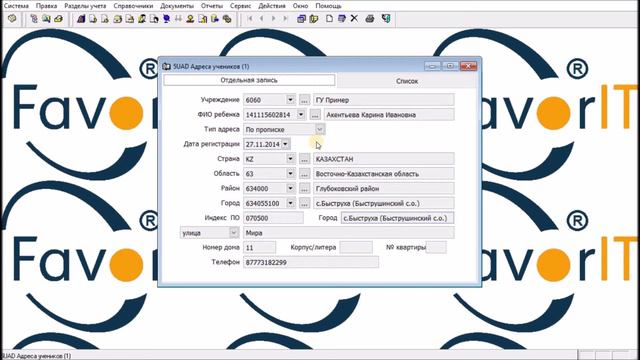
Task: Click the ellipsis button beside ФИО ребенка
Action: 315,115
